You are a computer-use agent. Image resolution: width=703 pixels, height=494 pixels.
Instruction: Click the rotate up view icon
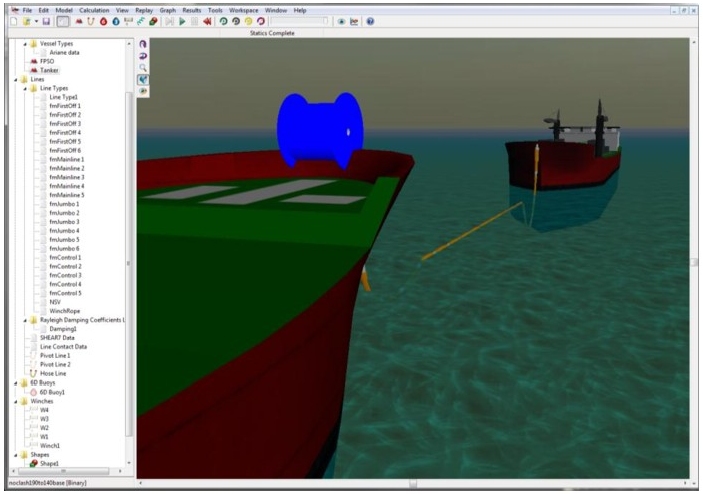pyautogui.click(x=143, y=44)
